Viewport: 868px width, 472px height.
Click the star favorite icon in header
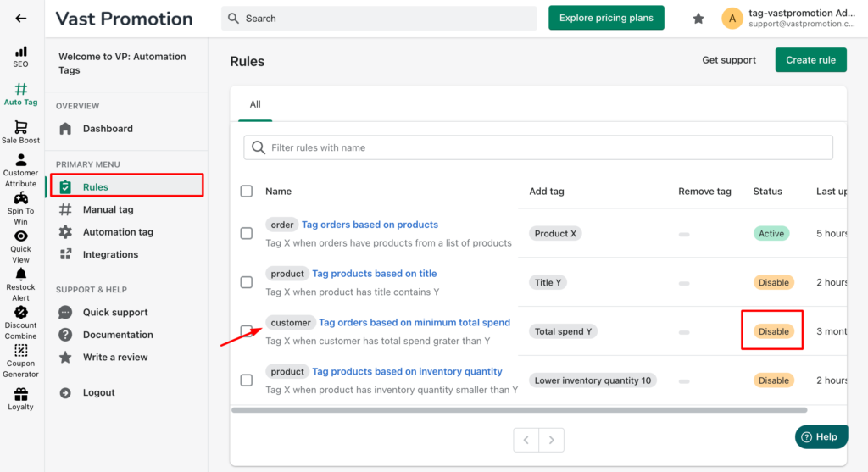698,19
